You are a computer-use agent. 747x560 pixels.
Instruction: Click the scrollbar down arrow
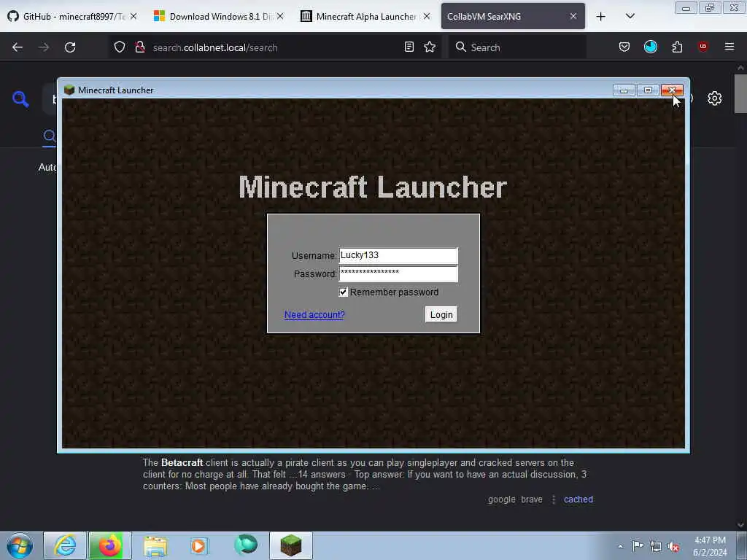click(740, 525)
